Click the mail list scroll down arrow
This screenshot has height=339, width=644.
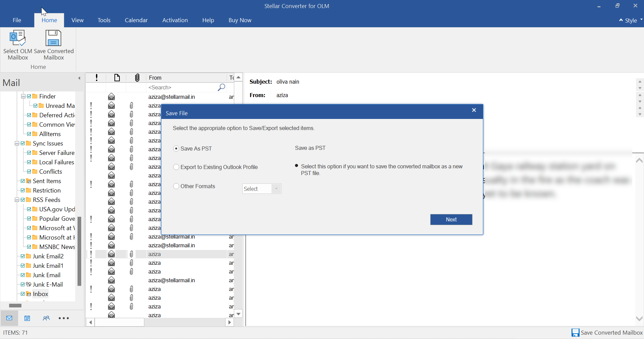click(238, 314)
